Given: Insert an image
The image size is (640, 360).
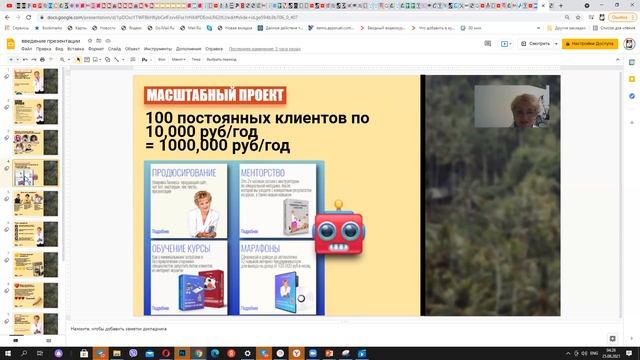Looking at the screenshot, I should tap(95, 60).
